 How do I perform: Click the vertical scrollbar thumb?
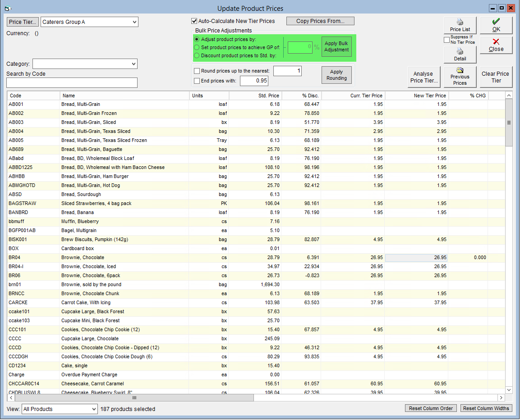[508, 123]
